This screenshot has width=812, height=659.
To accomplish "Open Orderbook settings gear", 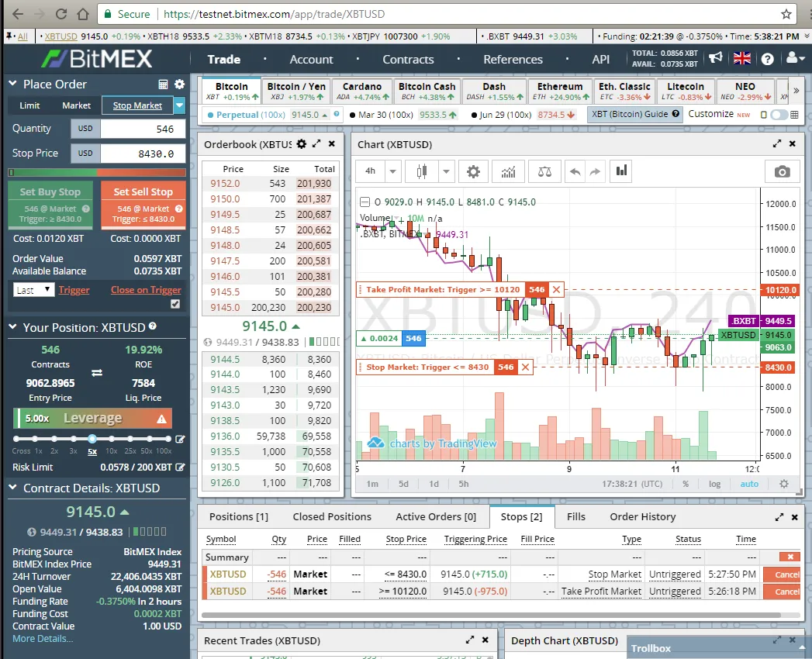I will pyautogui.click(x=302, y=144).
